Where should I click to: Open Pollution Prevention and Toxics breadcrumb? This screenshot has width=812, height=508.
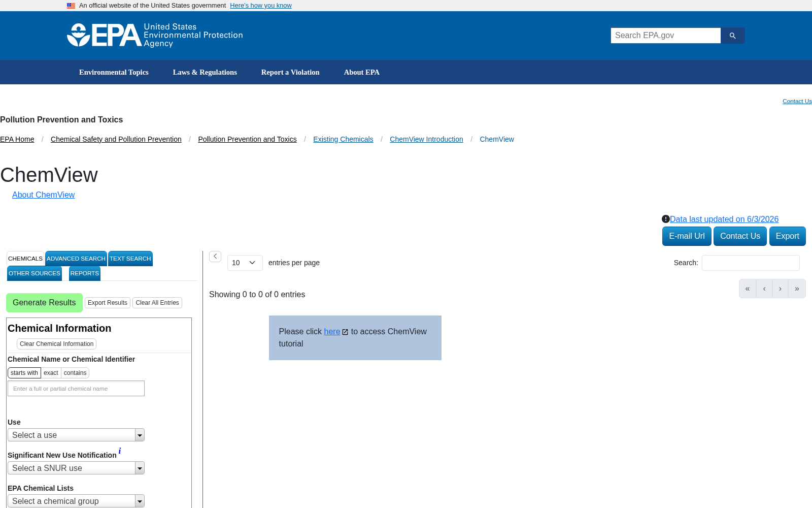click(247, 139)
